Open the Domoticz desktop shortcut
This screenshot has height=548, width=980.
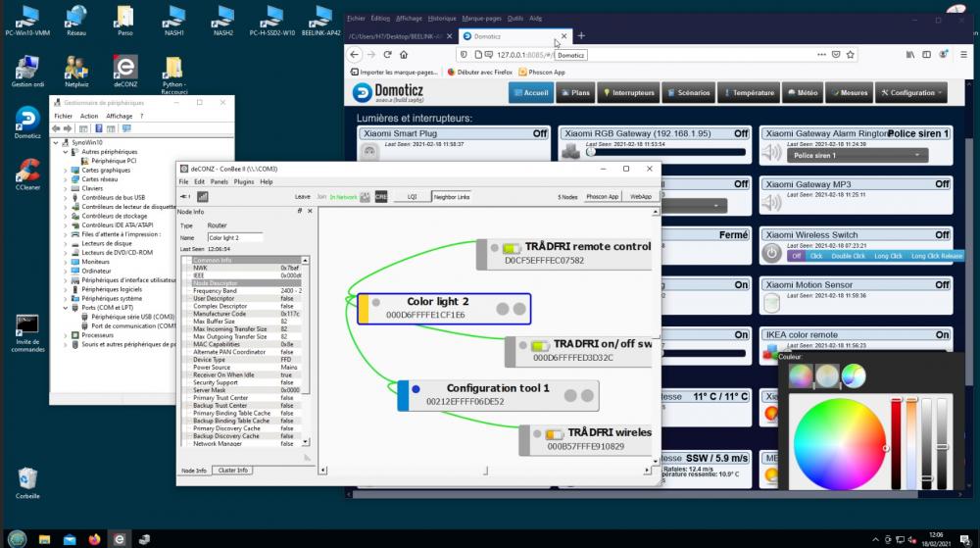click(x=26, y=122)
